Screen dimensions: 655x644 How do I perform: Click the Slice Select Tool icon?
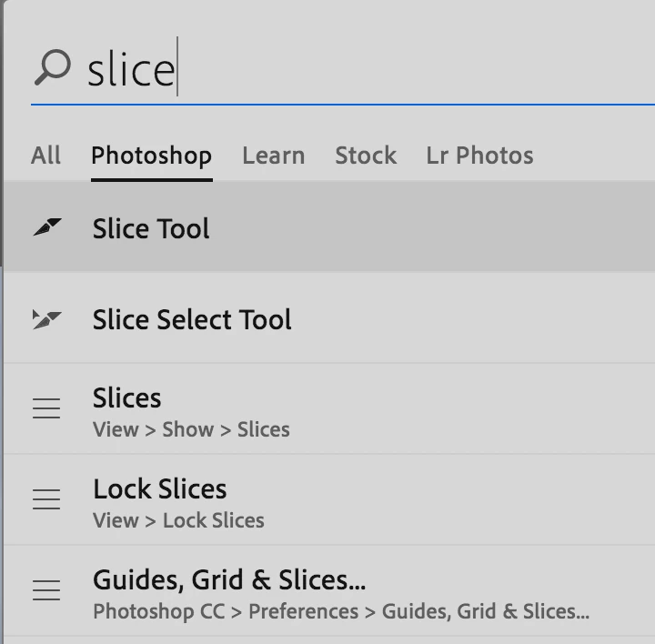(x=47, y=319)
